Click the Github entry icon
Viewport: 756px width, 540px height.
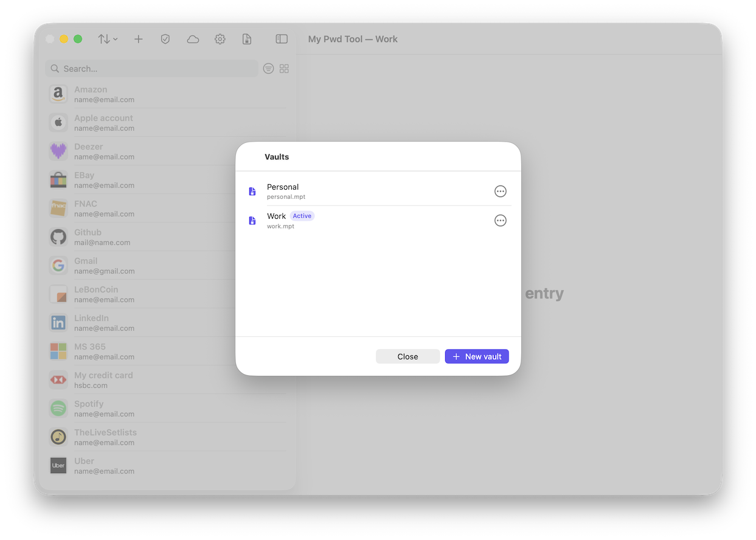(x=58, y=237)
